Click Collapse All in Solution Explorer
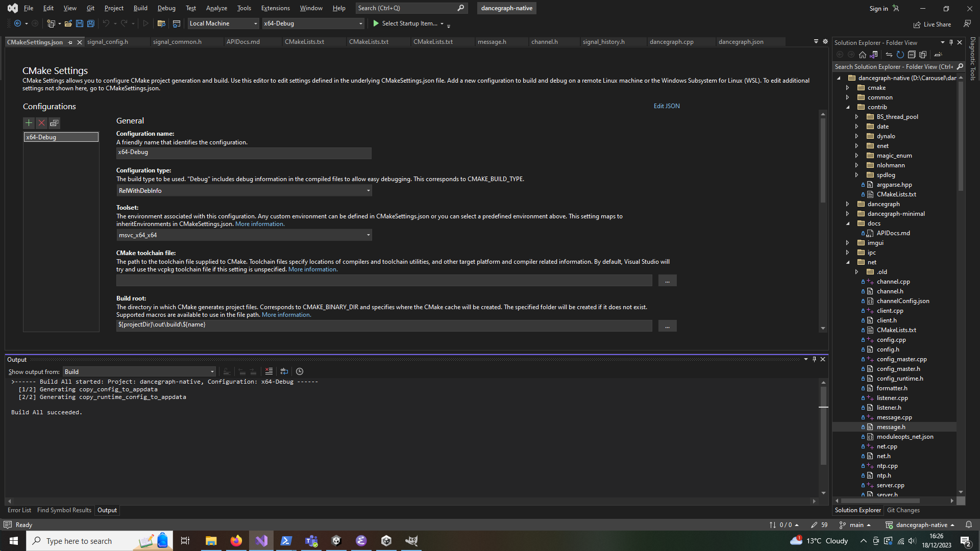 (x=912, y=55)
